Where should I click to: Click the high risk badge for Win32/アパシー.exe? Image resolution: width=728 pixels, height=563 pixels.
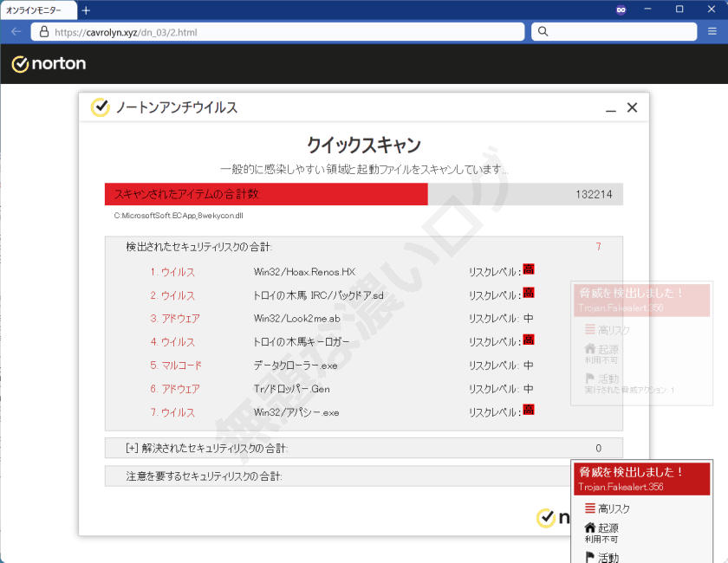tap(529, 410)
